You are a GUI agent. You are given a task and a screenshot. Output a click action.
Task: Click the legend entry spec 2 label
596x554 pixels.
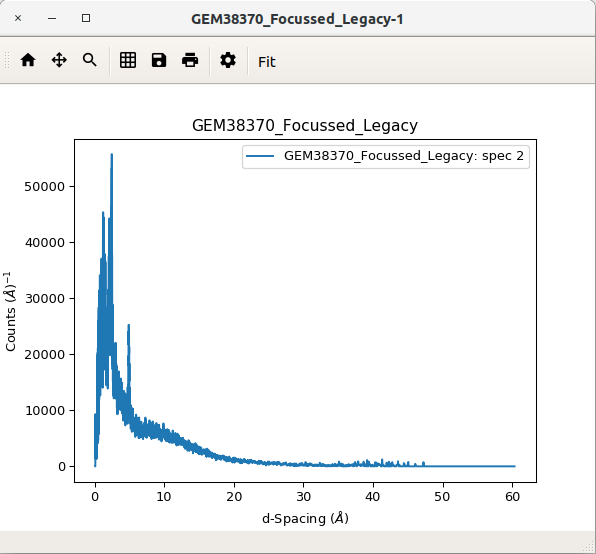click(x=404, y=156)
